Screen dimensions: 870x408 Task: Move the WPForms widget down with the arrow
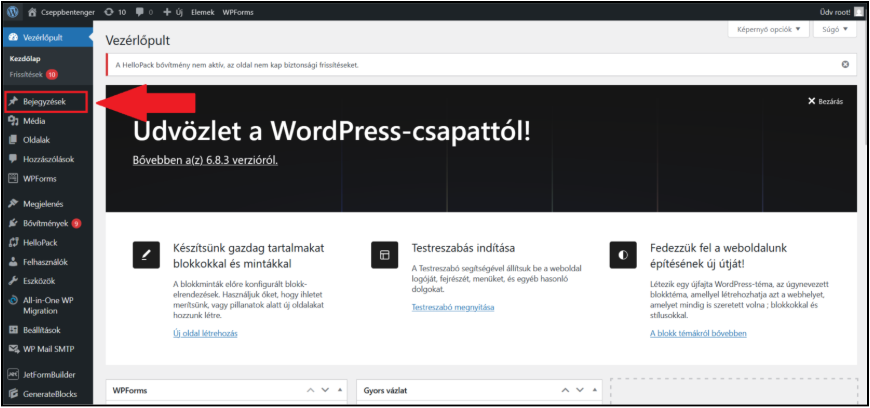327,390
